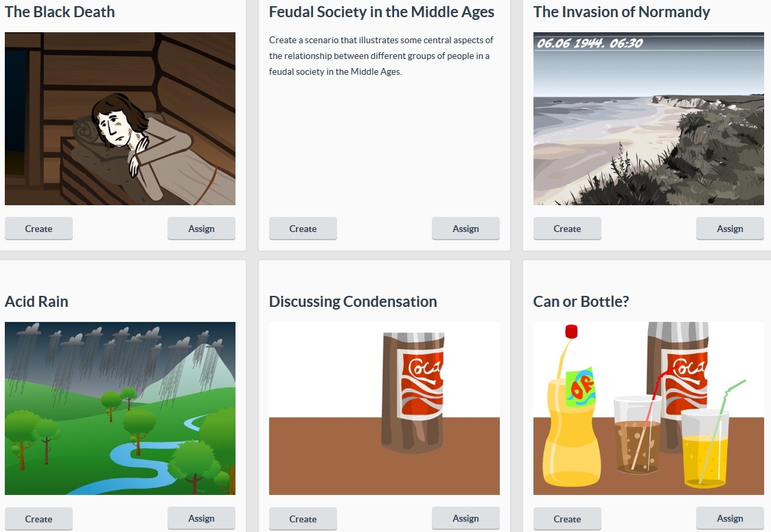
Task: Click Create under Can or Bottle?
Action: pyautogui.click(x=567, y=519)
